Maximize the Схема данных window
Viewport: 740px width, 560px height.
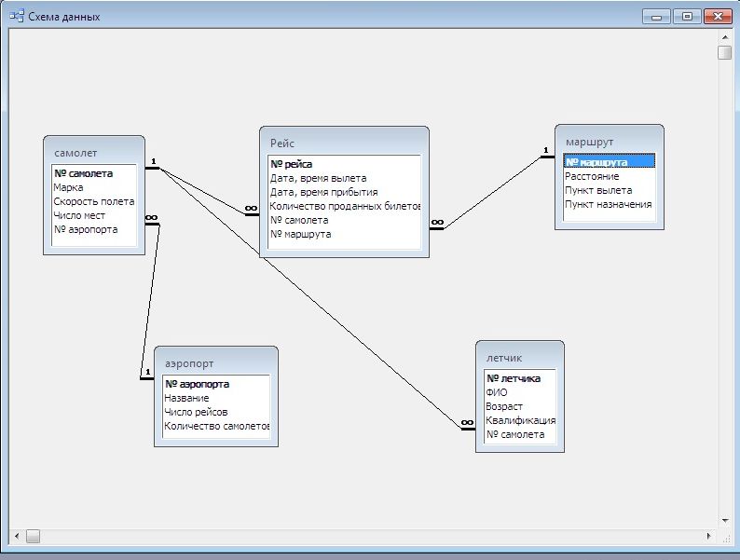pos(687,17)
